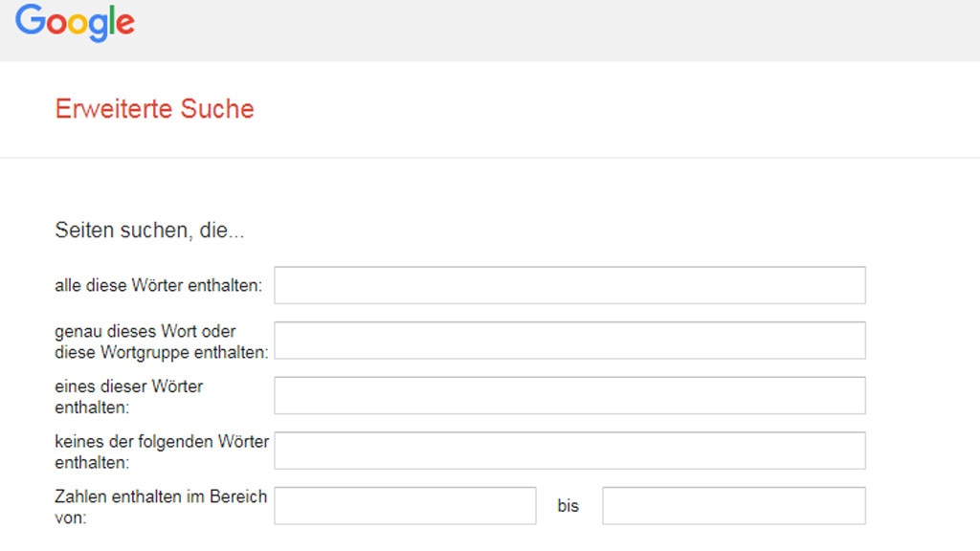Click the exact word or phrase input box

pyautogui.click(x=569, y=341)
